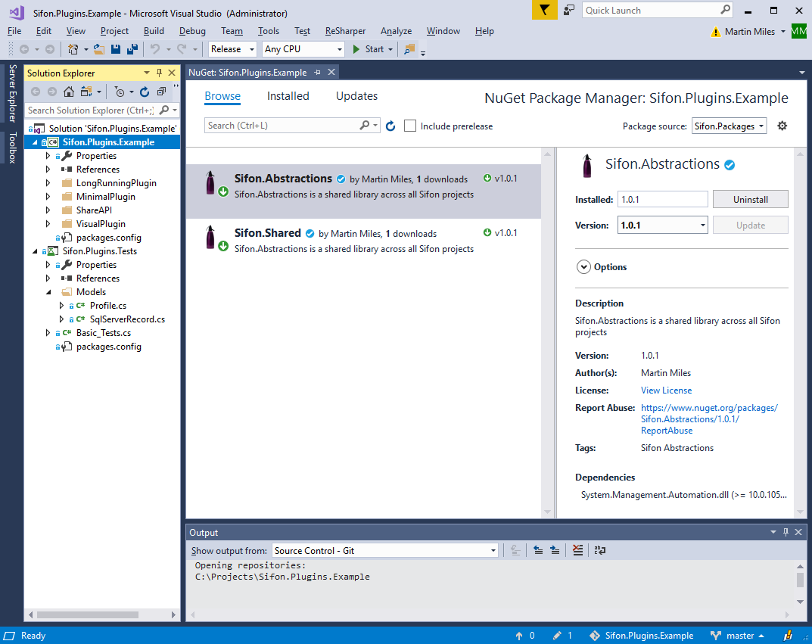Collapse the Sifon.Plugins.Tests project
This screenshot has width=812, height=644.
click(36, 251)
